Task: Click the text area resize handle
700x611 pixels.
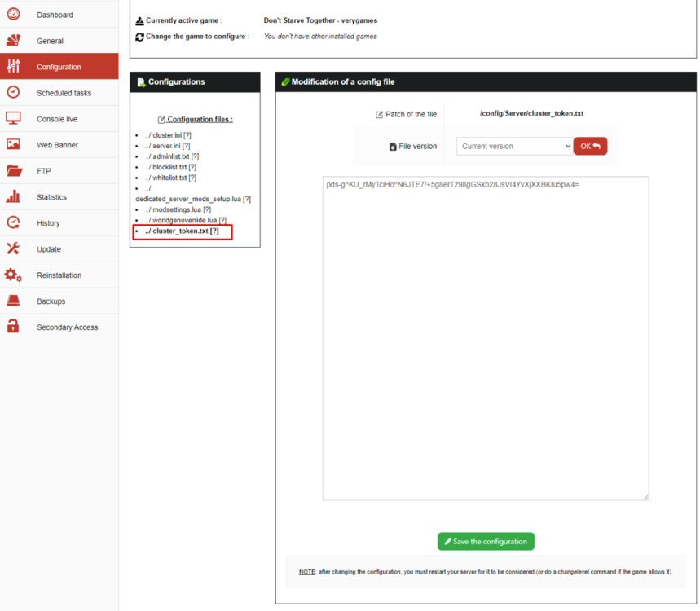Action: pos(645,496)
